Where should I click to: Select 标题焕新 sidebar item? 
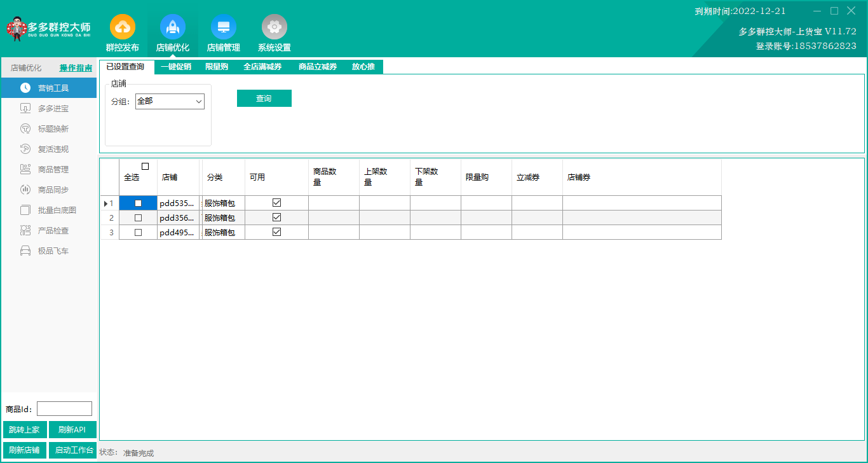pyautogui.click(x=53, y=129)
